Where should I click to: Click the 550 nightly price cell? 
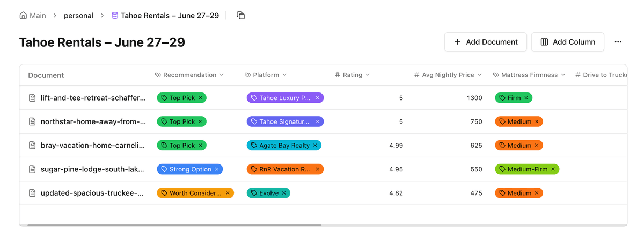[x=476, y=169]
